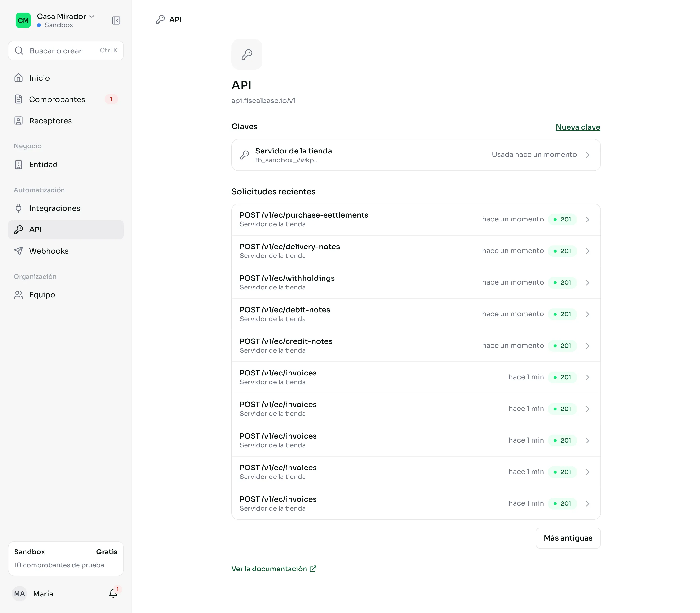Open Ver la documentación link
The image size is (700, 613).
[274, 569]
